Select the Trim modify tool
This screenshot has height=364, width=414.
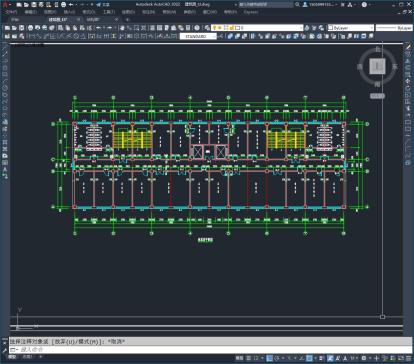point(408,108)
